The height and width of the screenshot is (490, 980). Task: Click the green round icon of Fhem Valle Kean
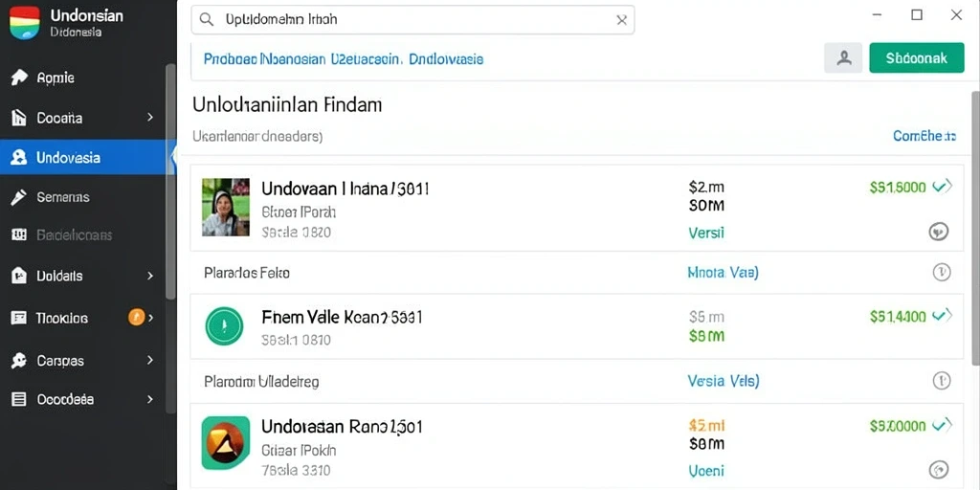[x=224, y=326]
